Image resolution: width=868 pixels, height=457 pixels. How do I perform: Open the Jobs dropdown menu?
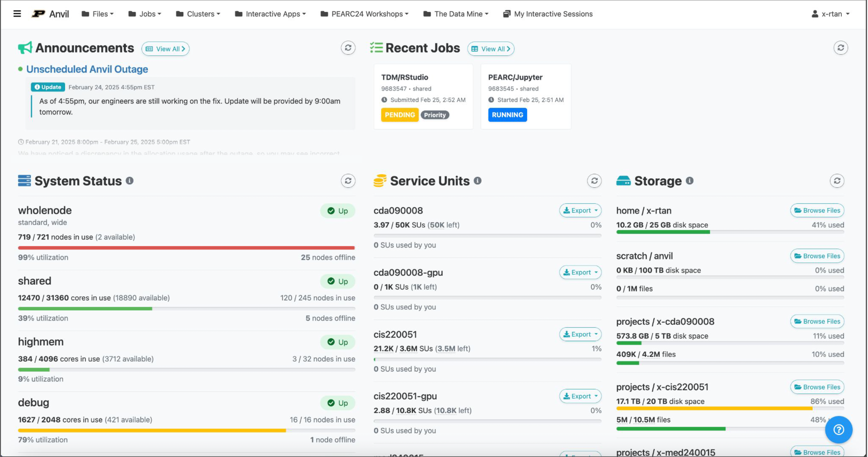coord(145,14)
